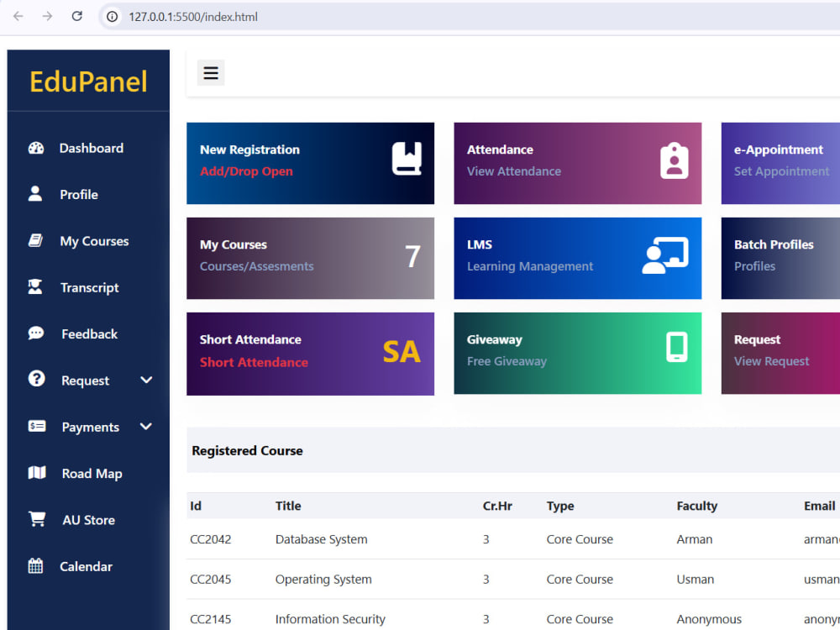The image size is (840, 630).
Task: Click the Payments money bill icon
Action: [37, 427]
